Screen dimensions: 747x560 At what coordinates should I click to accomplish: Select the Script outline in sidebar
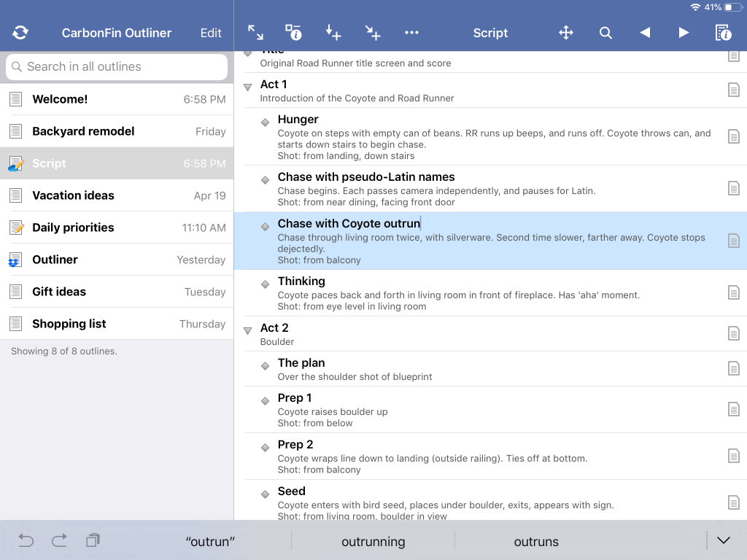point(117,163)
